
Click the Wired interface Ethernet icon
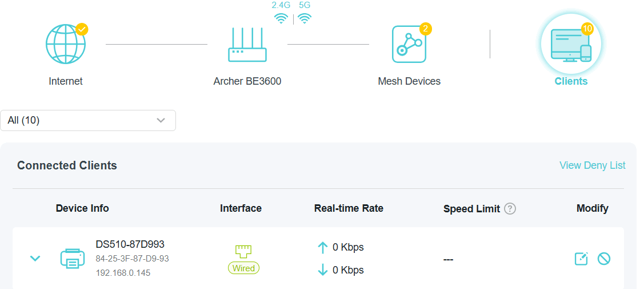243,251
